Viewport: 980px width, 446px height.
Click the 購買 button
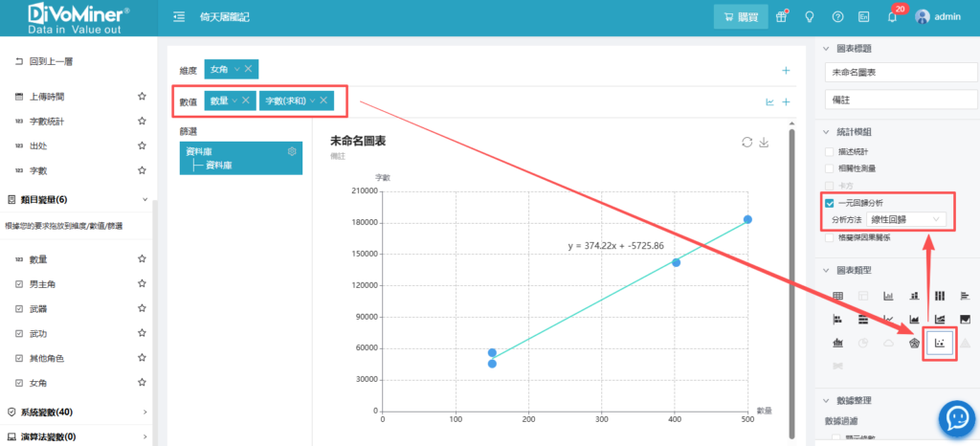[x=741, y=16]
